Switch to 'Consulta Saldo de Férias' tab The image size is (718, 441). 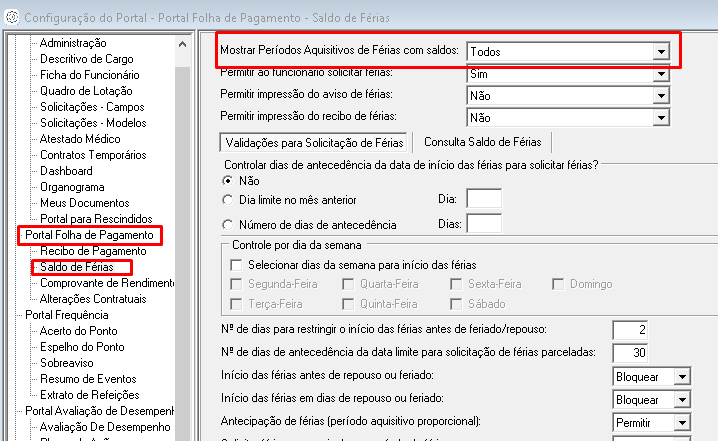(x=482, y=143)
